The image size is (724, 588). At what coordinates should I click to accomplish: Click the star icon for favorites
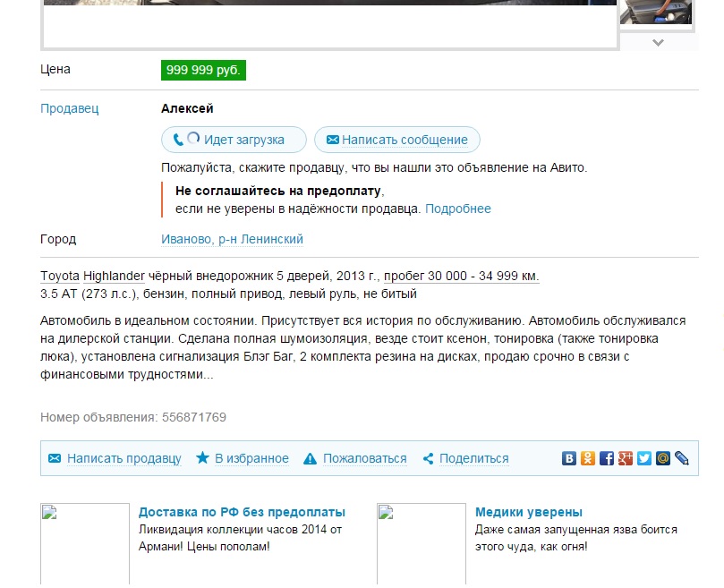click(x=202, y=457)
